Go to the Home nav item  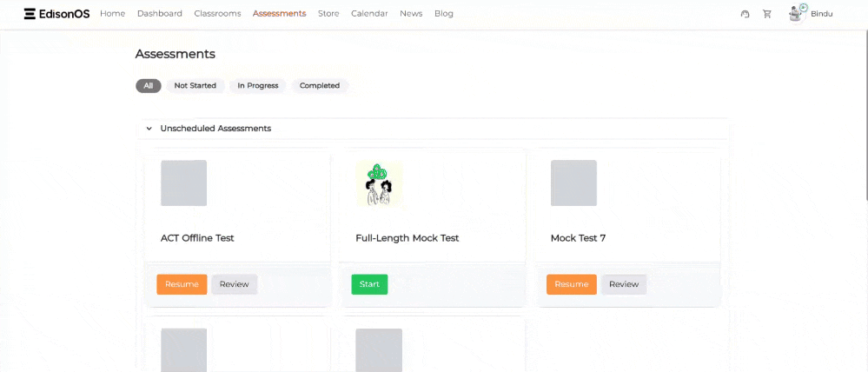point(112,14)
